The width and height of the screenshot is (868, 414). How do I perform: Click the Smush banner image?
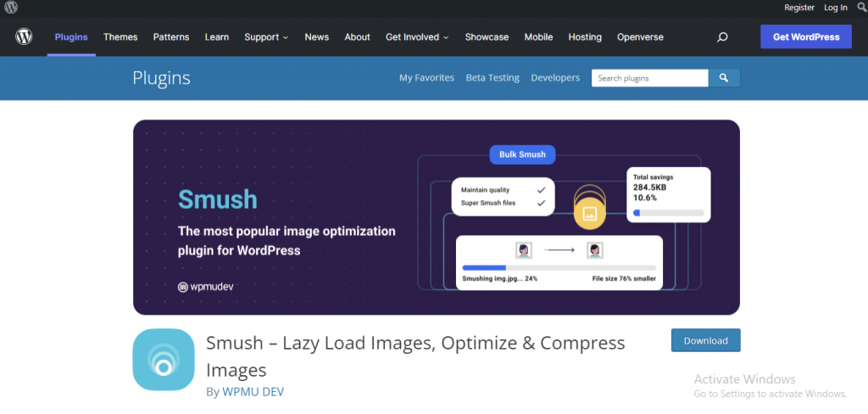tap(437, 217)
